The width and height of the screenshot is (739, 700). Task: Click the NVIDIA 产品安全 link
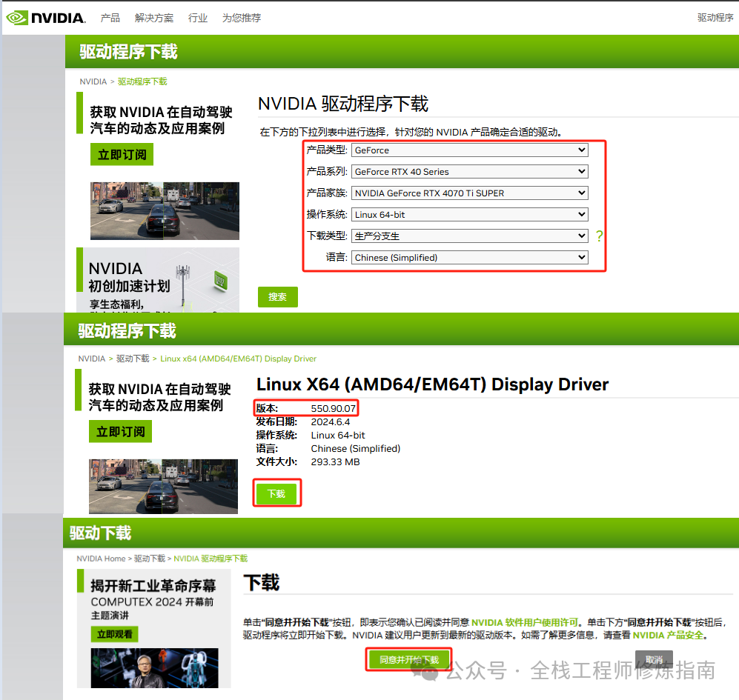click(668, 635)
